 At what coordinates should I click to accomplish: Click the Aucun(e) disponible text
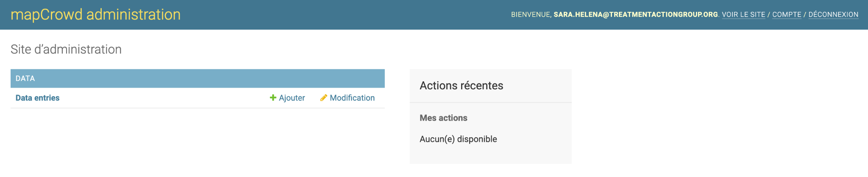click(x=458, y=139)
